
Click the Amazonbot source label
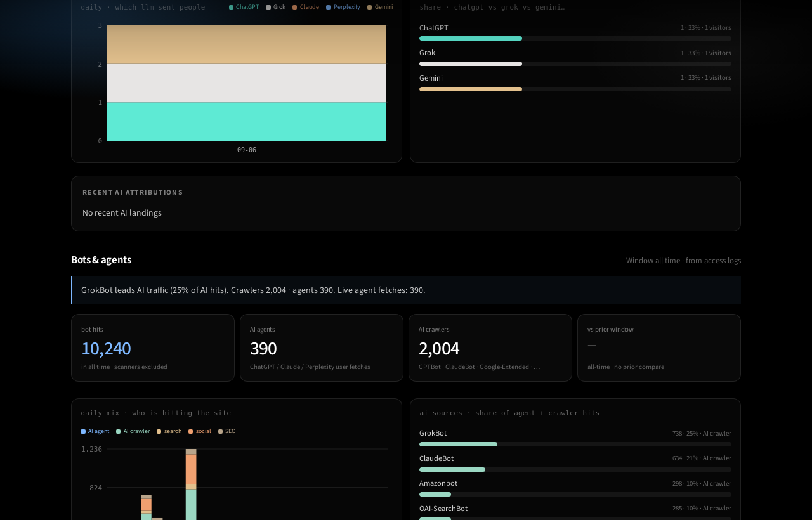tap(438, 483)
